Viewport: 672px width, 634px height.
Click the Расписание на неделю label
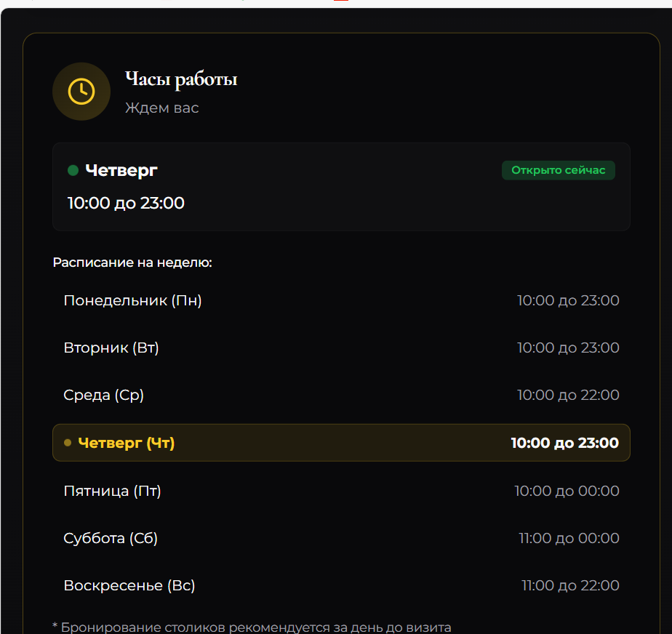coord(132,262)
